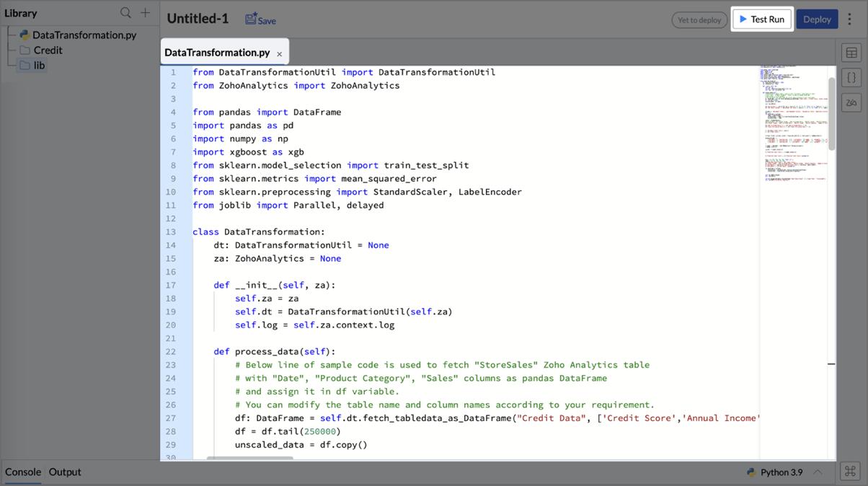Screen dimensions: 868x486
Task: Click the "self.dt = DataTransformationUtil(self.za)" line
Action: (x=344, y=312)
